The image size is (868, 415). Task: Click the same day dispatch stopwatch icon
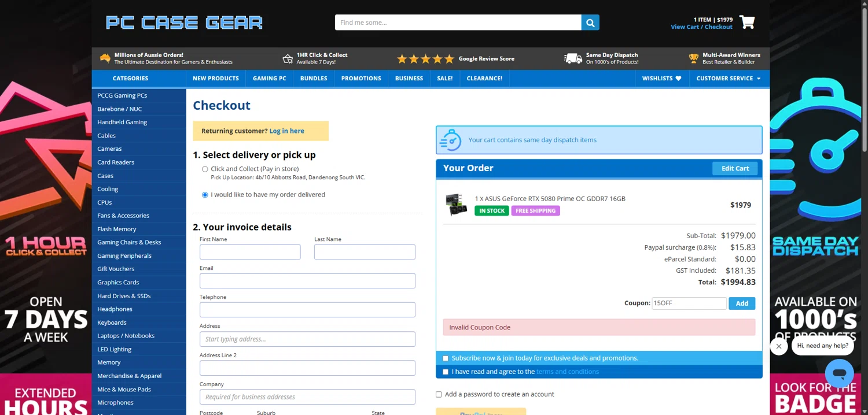451,140
